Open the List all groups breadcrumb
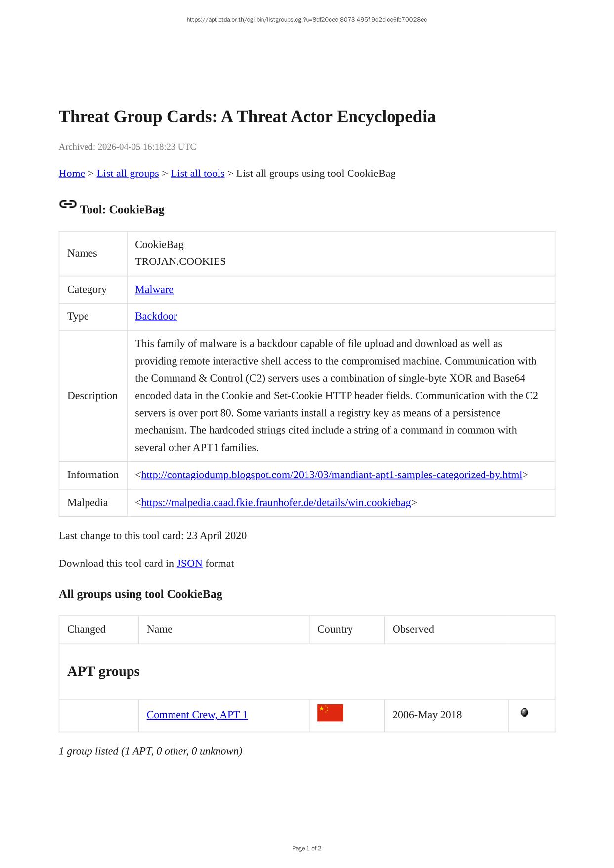This screenshot has height=868, width=614. (128, 174)
